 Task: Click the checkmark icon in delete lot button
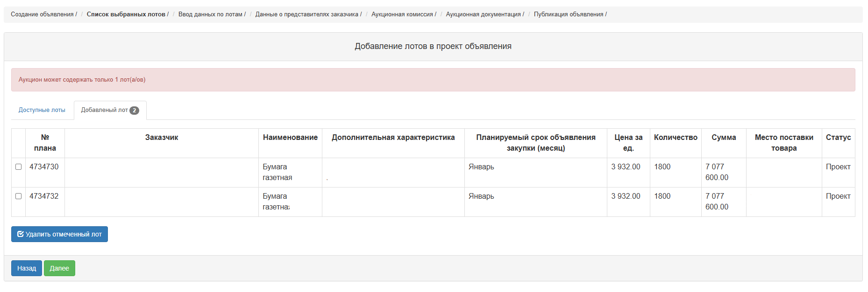coord(21,234)
